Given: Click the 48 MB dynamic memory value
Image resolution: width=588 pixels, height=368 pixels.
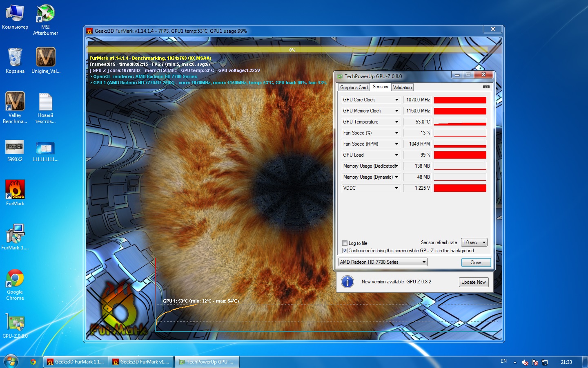Looking at the screenshot, I should [417, 177].
